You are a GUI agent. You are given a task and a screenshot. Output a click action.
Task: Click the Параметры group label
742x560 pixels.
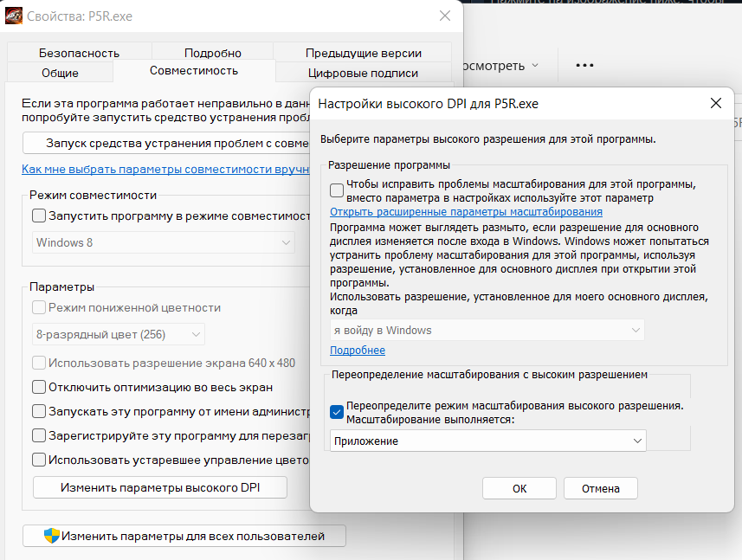61,286
